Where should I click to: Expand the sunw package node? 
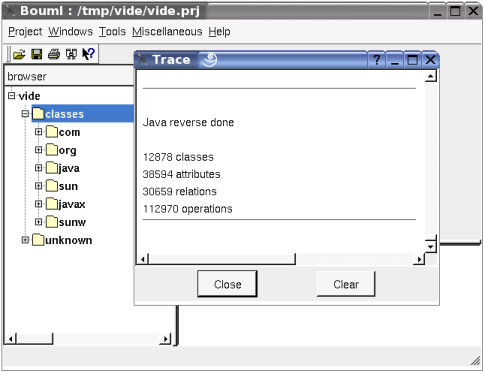click(38, 222)
